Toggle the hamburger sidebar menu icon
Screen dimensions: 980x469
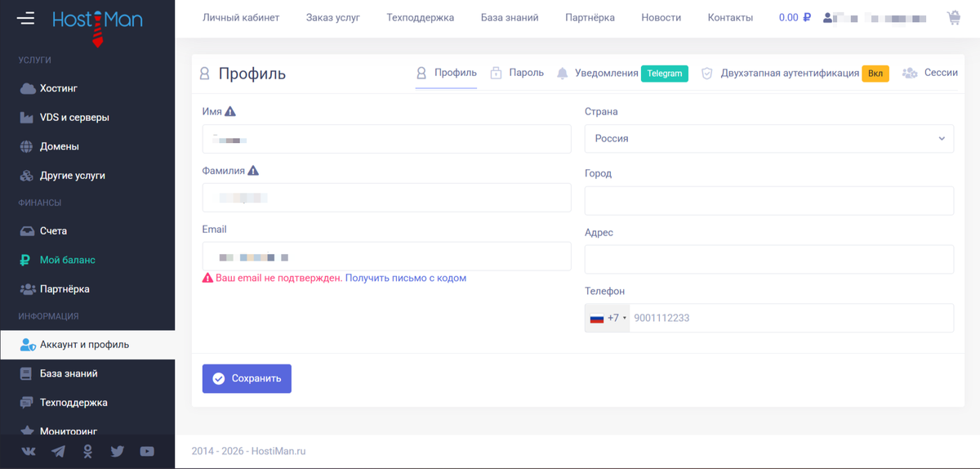point(26,18)
